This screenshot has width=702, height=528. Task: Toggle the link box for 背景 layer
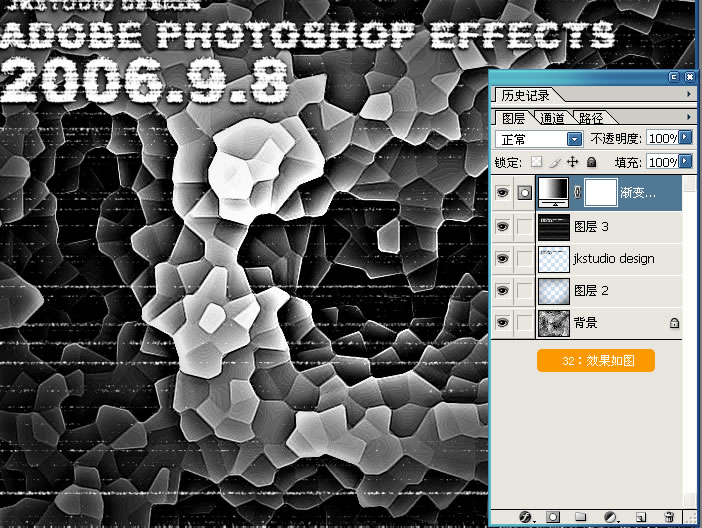click(x=524, y=323)
